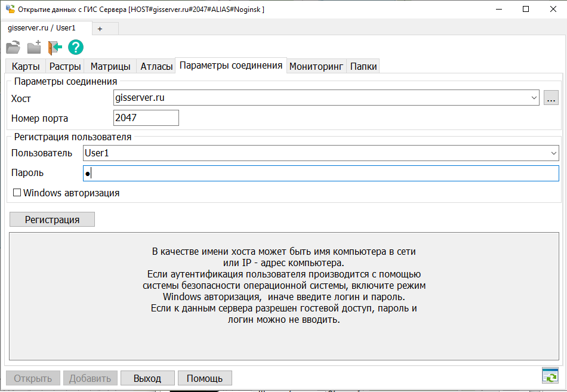Expand the Пользователь dropdown list

pyautogui.click(x=553, y=153)
